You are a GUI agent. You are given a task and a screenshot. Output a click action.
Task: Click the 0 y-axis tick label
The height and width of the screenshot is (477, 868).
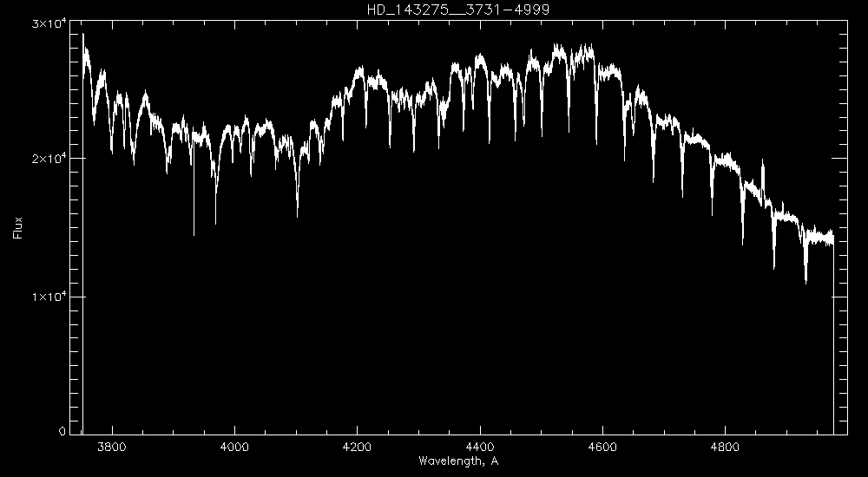coord(62,432)
